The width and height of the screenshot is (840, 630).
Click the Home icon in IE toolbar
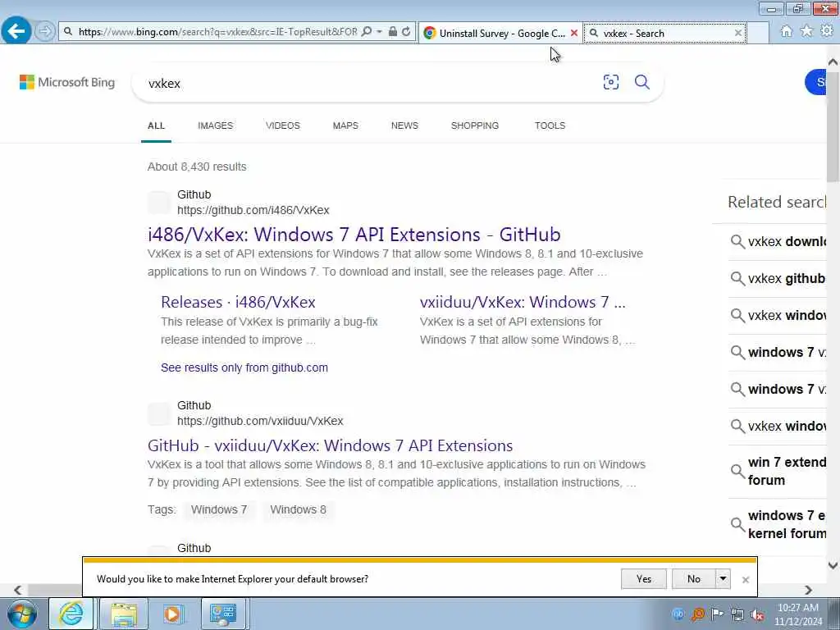(x=787, y=31)
